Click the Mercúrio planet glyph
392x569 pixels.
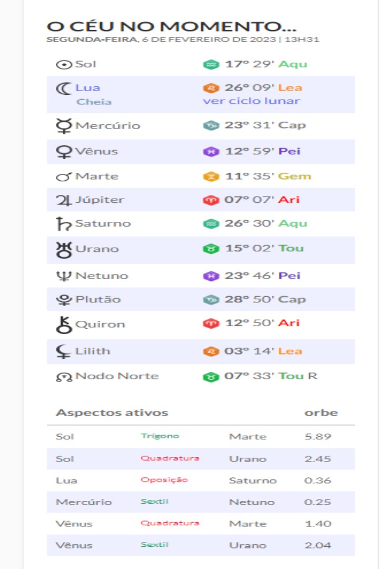[64, 126]
